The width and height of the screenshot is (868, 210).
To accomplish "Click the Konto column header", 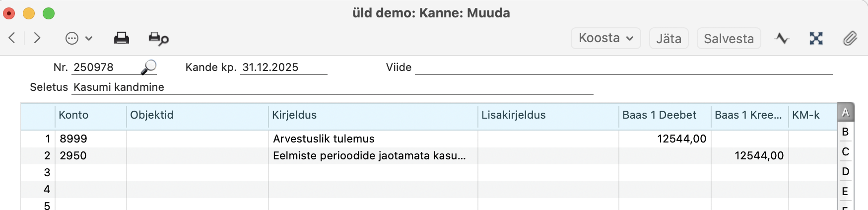I will (90, 115).
